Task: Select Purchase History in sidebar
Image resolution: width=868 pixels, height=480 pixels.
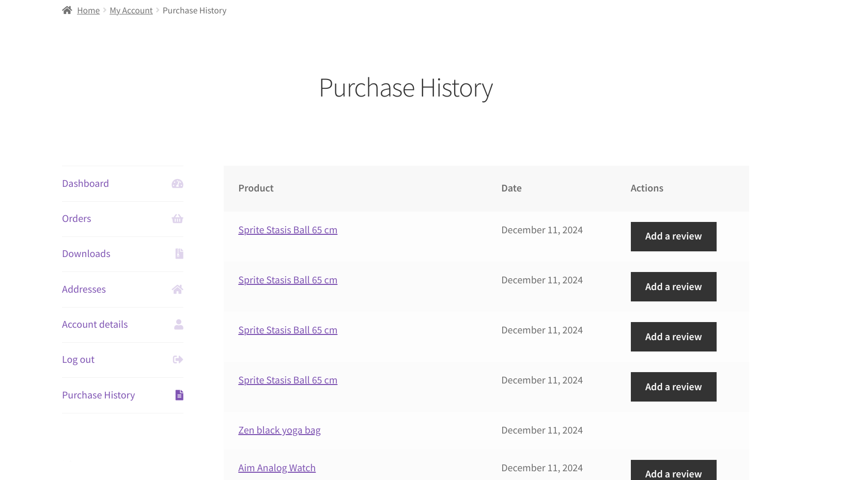Action: coord(99,395)
